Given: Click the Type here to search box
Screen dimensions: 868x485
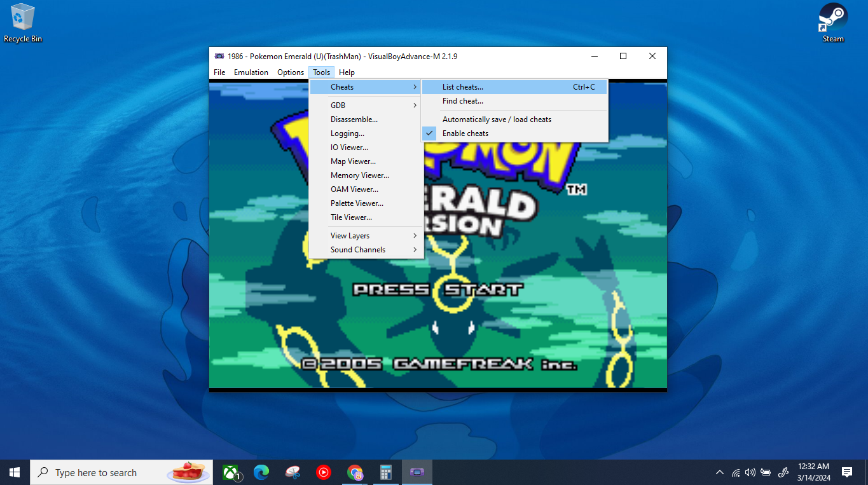Looking at the screenshot, I should (x=123, y=472).
